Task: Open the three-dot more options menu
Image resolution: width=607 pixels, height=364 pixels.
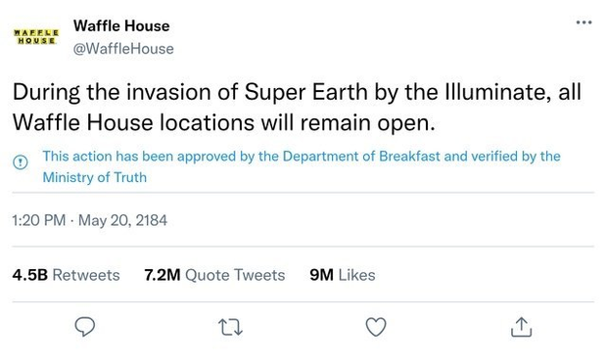Action: pos(584,23)
